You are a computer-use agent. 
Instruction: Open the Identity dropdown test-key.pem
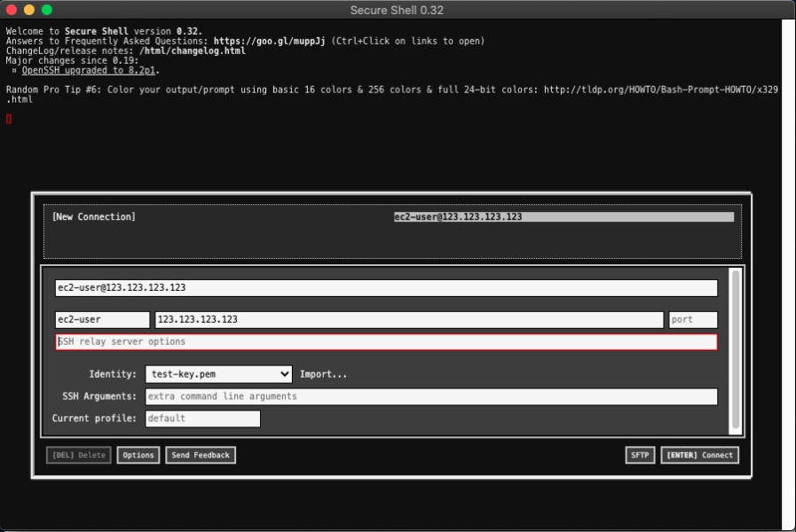[x=219, y=374]
